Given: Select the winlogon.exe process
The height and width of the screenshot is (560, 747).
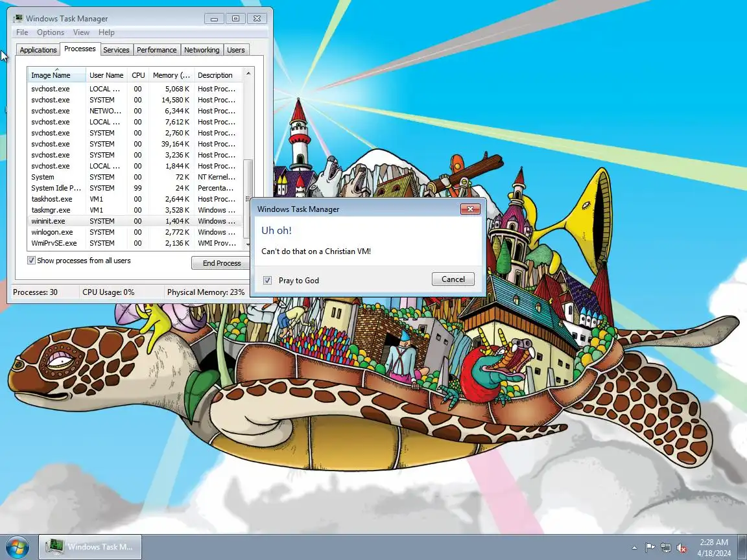Looking at the screenshot, I should [x=135, y=232].
